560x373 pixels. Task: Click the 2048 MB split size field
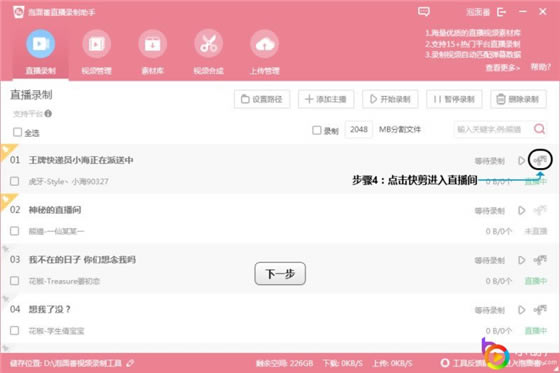pyautogui.click(x=359, y=129)
